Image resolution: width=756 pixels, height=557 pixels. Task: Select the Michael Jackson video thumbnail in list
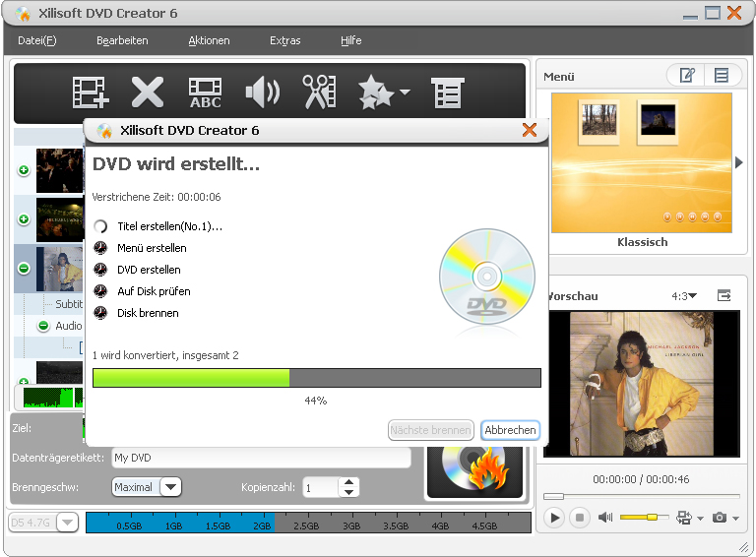click(60, 269)
